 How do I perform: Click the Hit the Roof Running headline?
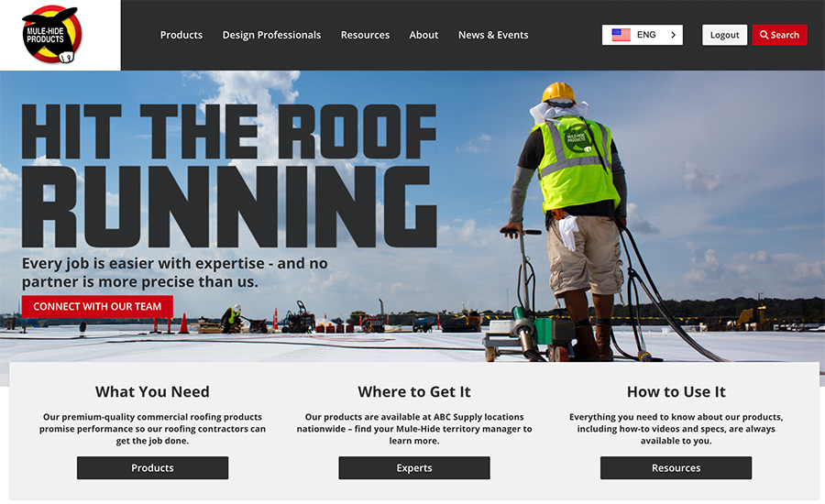pyautogui.click(x=229, y=174)
